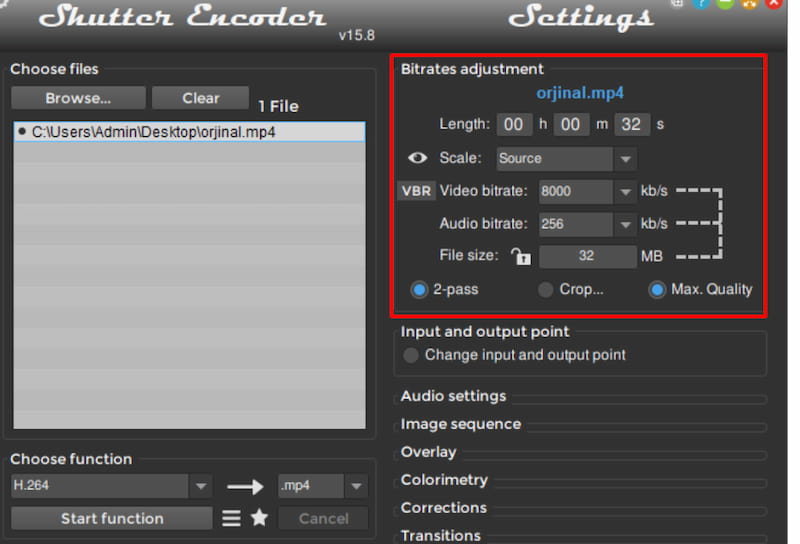Click the Length hours field
This screenshot has height=544, width=800.
pyautogui.click(x=514, y=125)
